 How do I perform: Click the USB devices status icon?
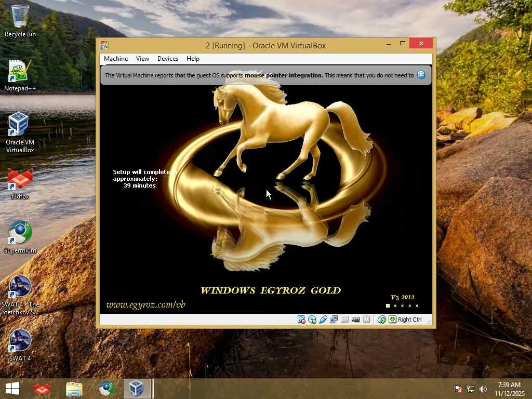click(x=323, y=320)
